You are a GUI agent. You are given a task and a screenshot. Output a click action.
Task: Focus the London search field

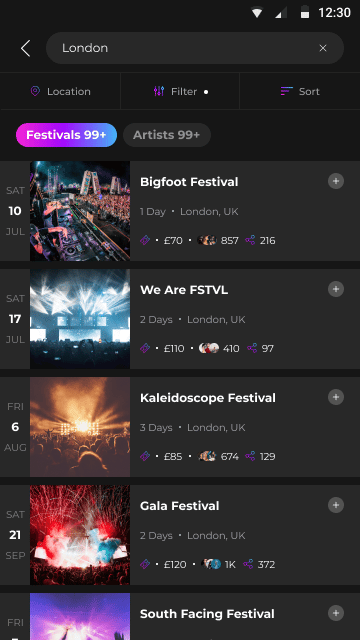tap(195, 48)
